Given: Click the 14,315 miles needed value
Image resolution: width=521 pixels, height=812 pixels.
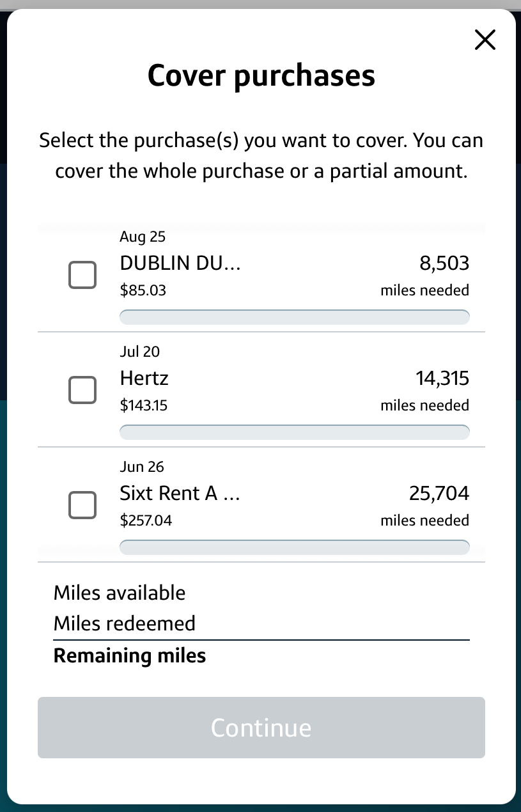Looking at the screenshot, I should [x=442, y=379].
